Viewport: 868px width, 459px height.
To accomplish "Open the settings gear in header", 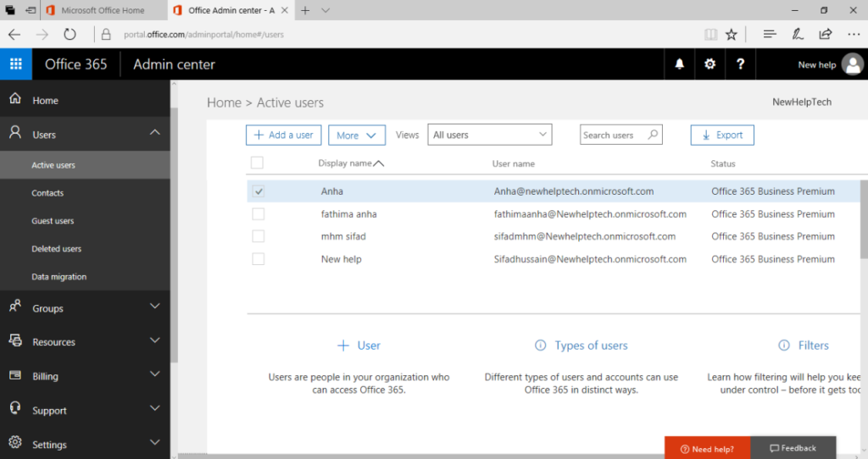I will point(709,64).
